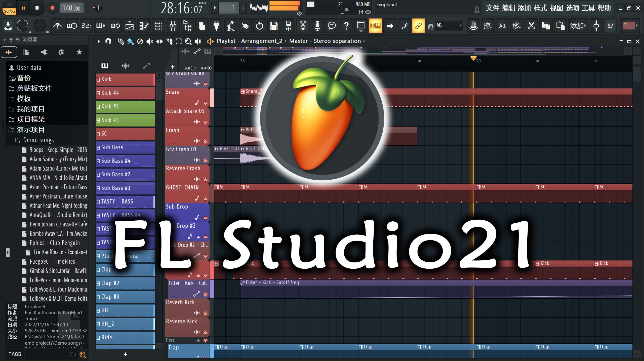Click the browser globe online icon
644x361 pixels.
coord(61,52)
